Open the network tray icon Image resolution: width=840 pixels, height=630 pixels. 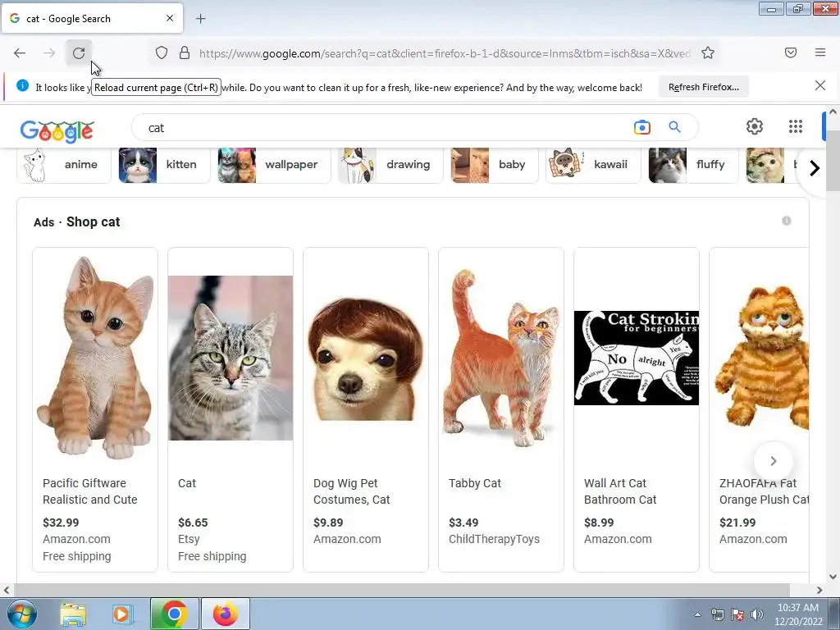pyautogui.click(x=717, y=614)
